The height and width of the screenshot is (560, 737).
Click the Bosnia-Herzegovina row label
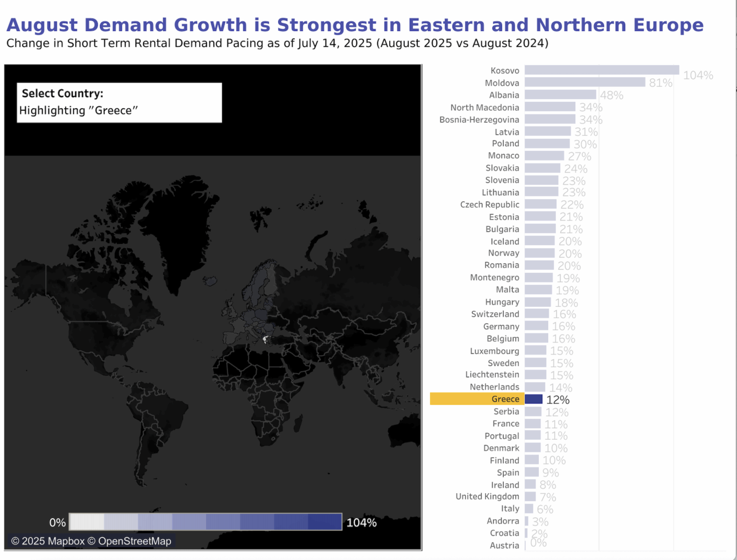click(x=479, y=120)
